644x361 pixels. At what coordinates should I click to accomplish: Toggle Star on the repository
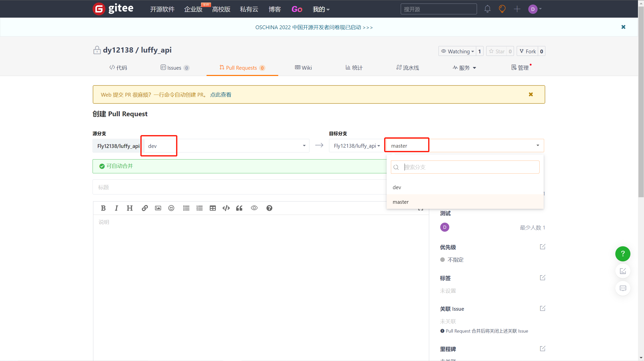[497, 51]
